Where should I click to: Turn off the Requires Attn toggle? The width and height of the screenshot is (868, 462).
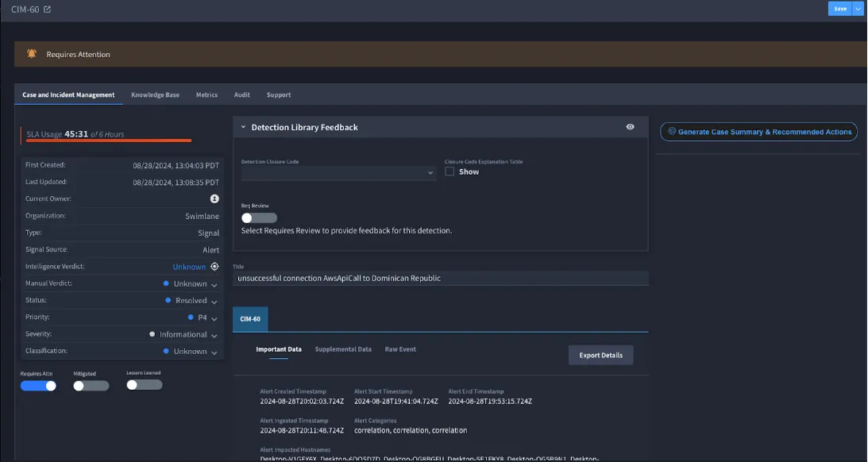(38, 386)
